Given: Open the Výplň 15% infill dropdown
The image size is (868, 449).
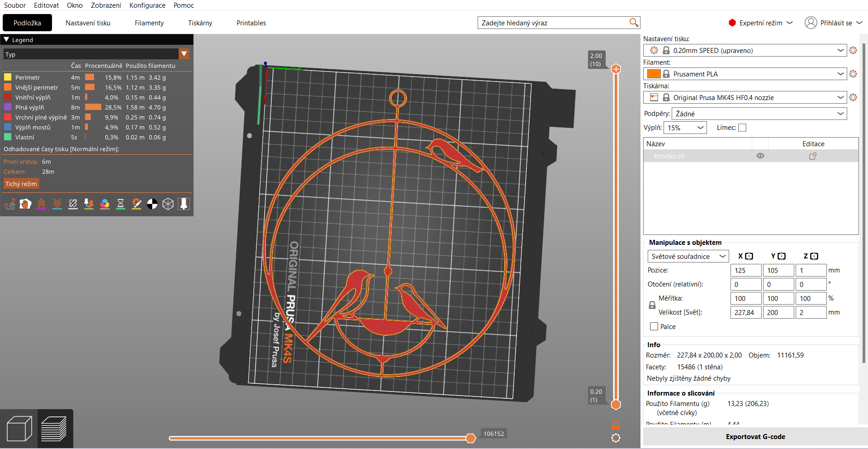Looking at the screenshot, I should [685, 128].
